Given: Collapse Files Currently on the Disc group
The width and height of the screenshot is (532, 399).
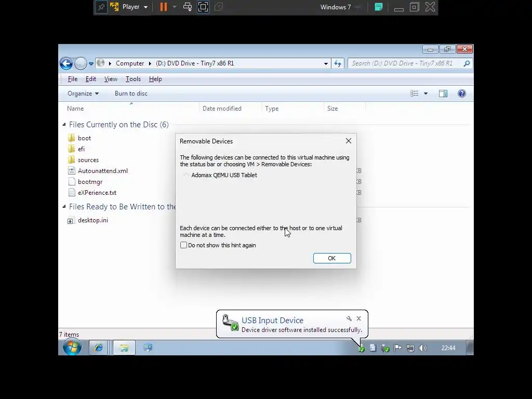Looking at the screenshot, I should [x=64, y=125].
